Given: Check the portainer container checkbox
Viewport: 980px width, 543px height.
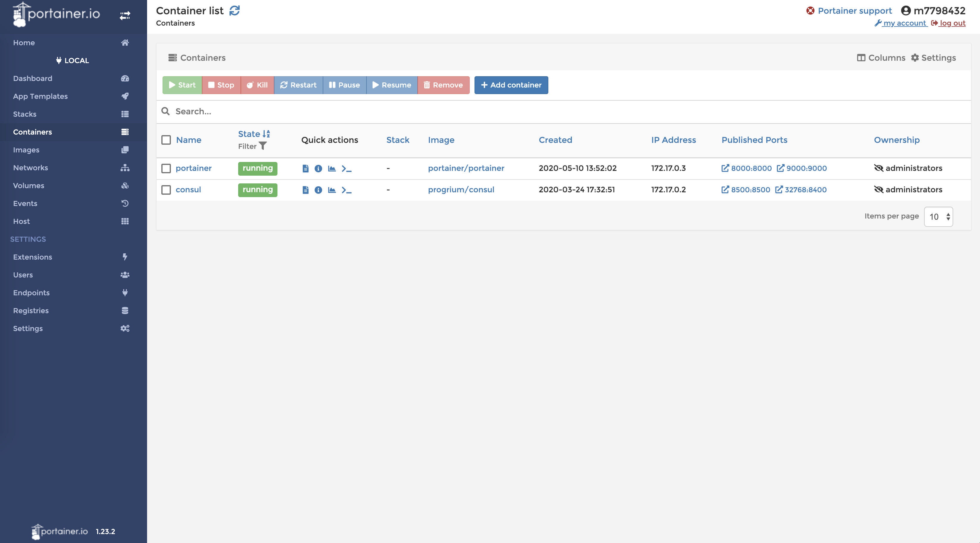Looking at the screenshot, I should click(166, 168).
